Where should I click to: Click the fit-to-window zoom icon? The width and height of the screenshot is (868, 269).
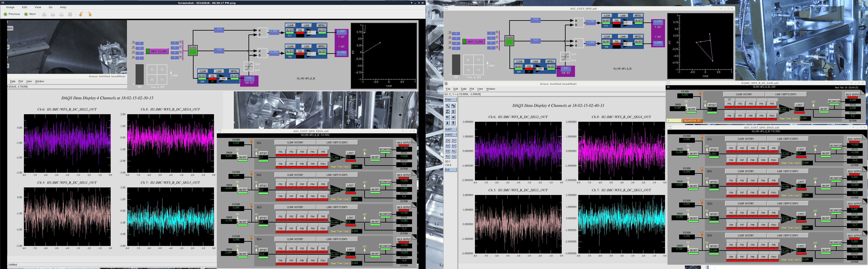click(x=70, y=14)
